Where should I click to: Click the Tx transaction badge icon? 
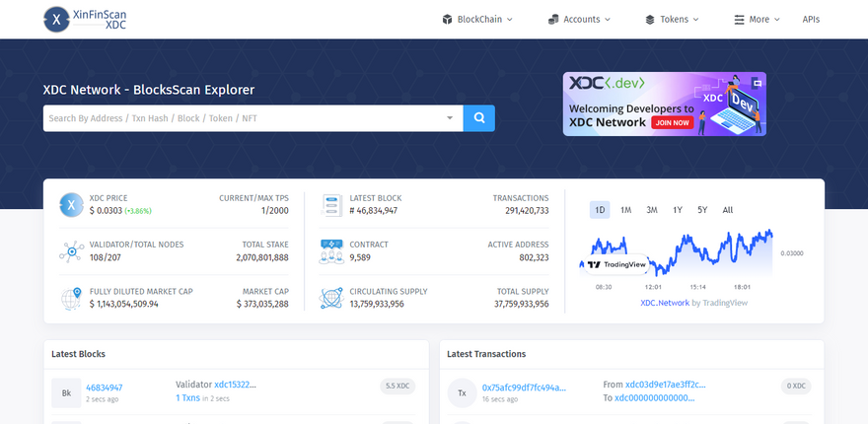[x=462, y=392]
